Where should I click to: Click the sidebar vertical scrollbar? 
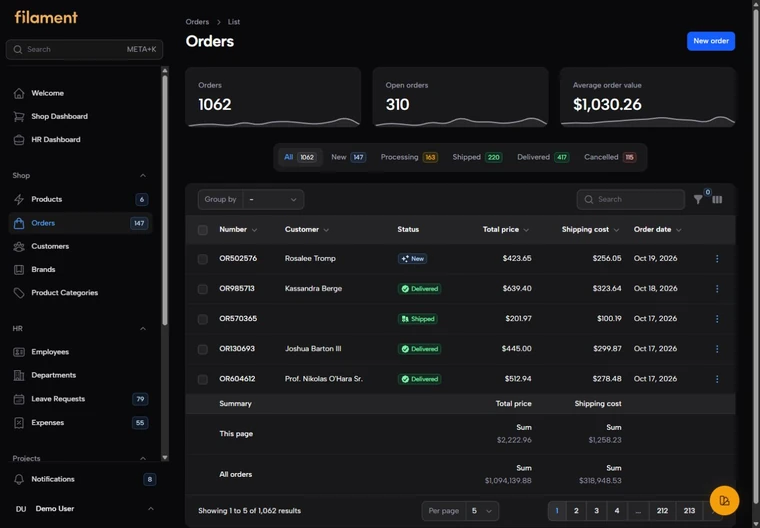165,200
